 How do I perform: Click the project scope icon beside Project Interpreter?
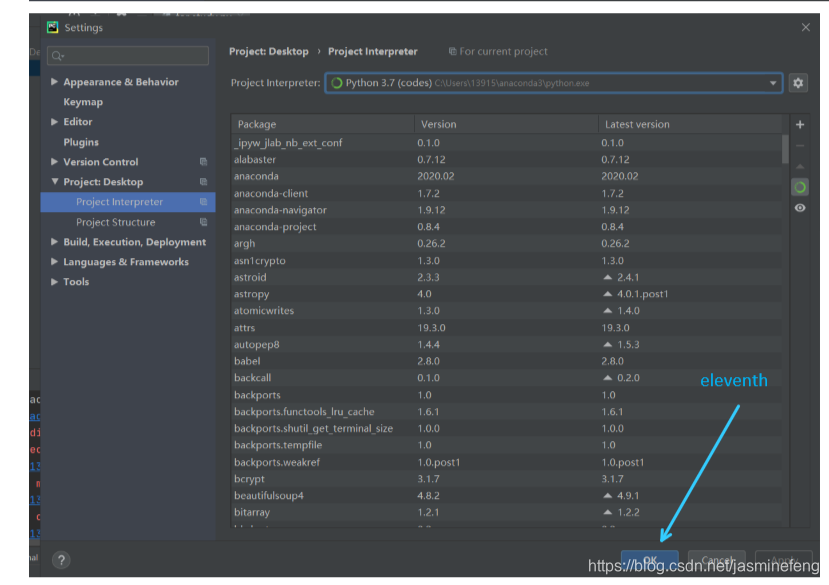click(x=203, y=202)
